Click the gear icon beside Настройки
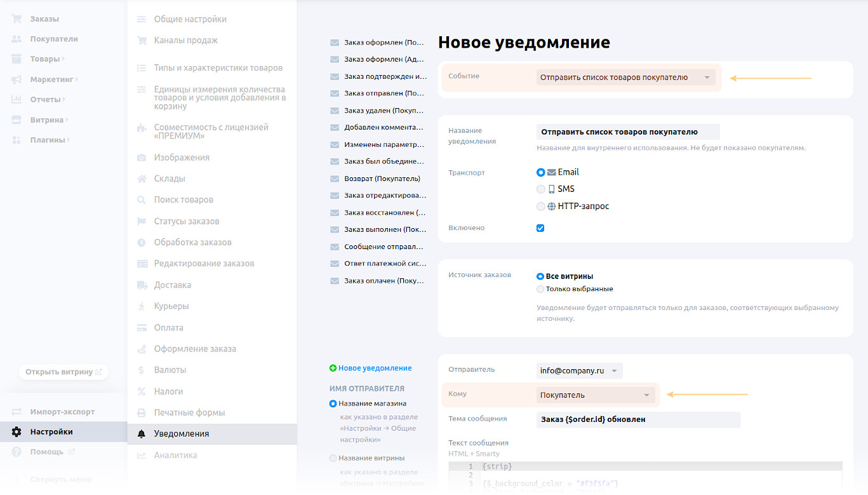The height and width of the screenshot is (495, 868). 17,432
